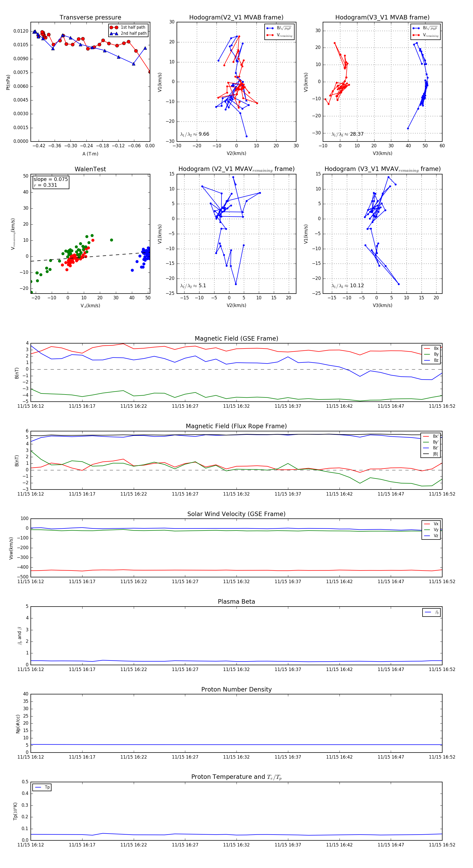Click the 'Pt(nPa)' y-axis label

click(x=8, y=82)
